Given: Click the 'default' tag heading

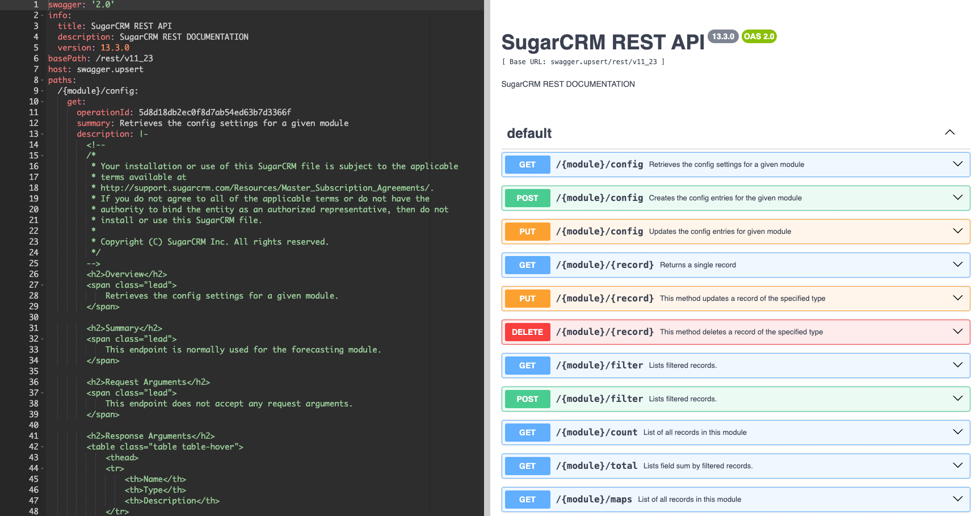Looking at the screenshot, I should 529,133.
